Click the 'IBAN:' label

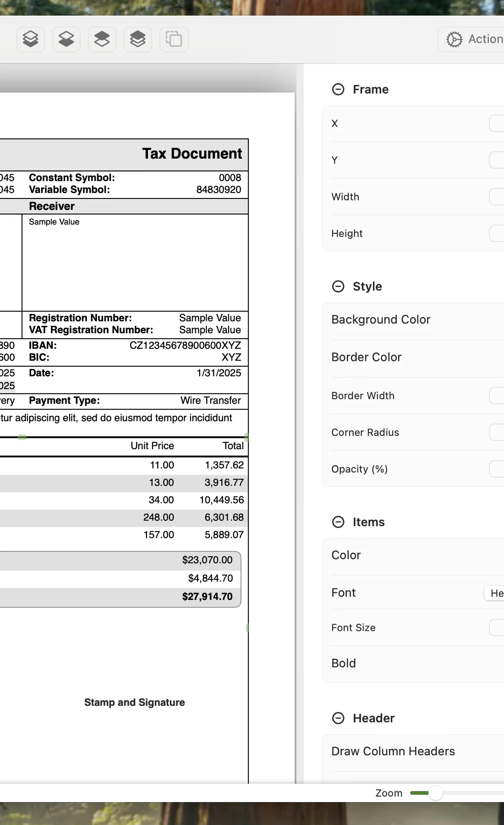(x=43, y=346)
